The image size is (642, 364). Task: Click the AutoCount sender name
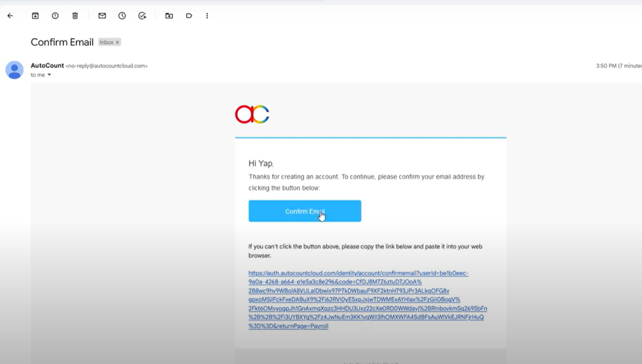[47, 65]
